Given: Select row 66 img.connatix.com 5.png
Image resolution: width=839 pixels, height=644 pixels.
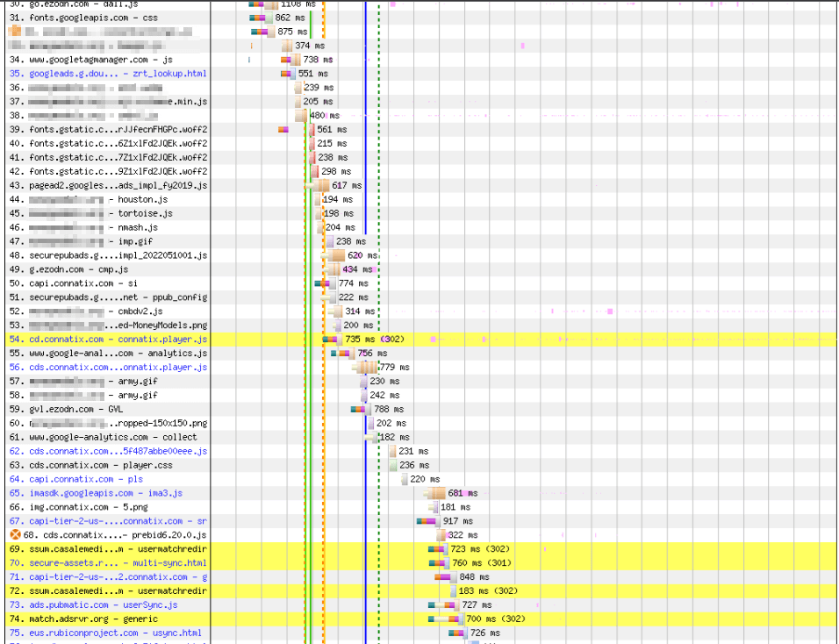Looking at the screenshot, I should [79, 506].
